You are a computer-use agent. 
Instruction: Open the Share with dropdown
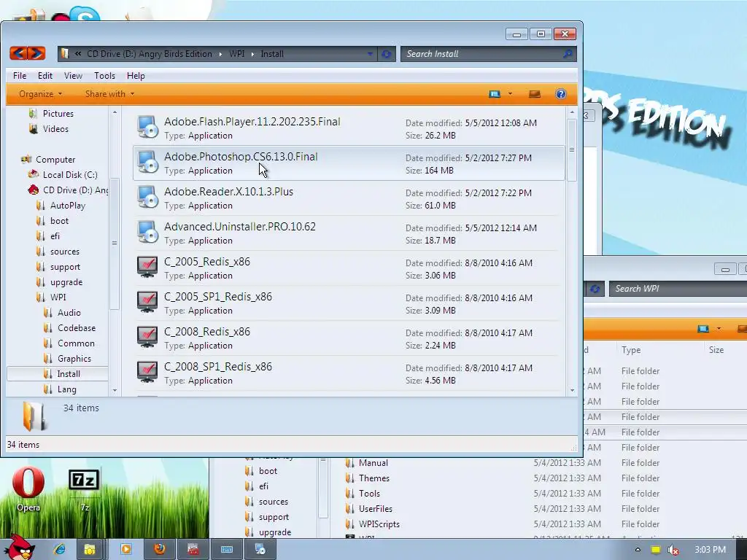coord(109,94)
